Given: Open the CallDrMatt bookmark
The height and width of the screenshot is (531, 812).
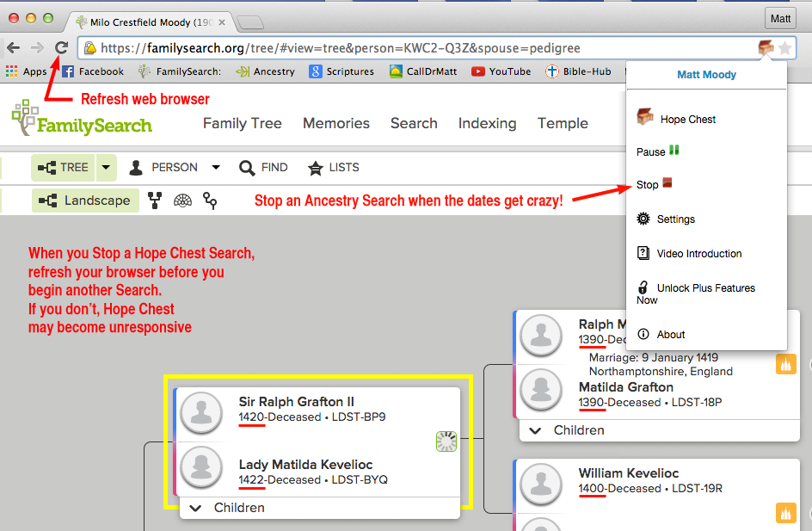Looking at the screenshot, I should pos(423,71).
